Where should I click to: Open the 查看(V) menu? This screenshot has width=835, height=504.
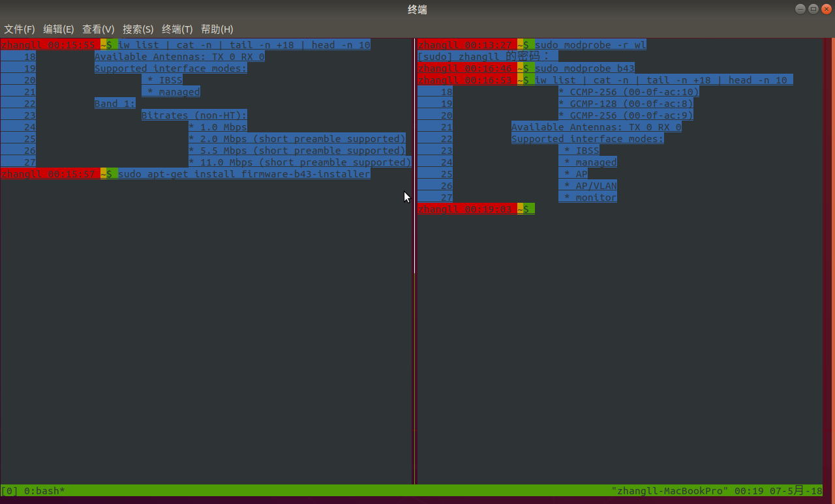coord(99,29)
